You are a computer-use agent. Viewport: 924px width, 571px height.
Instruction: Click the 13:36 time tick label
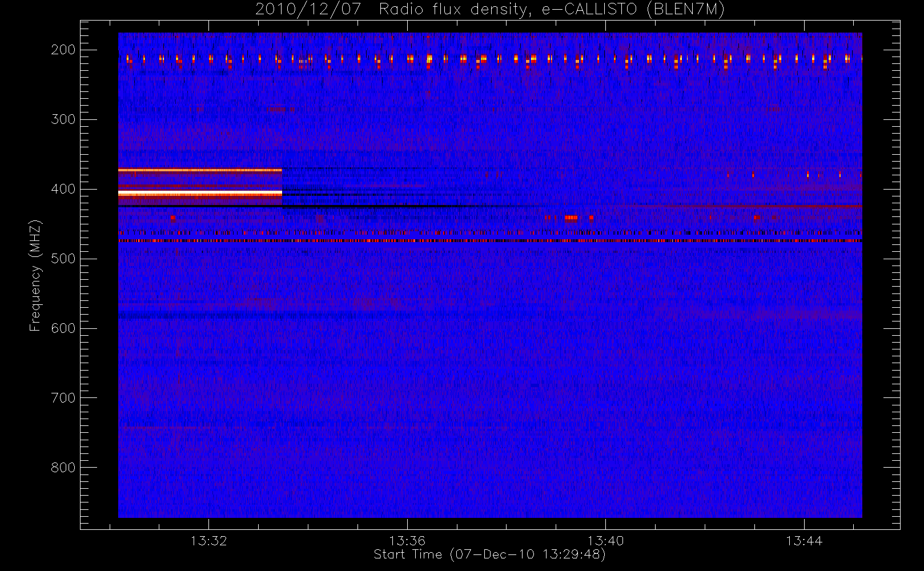click(x=407, y=541)
